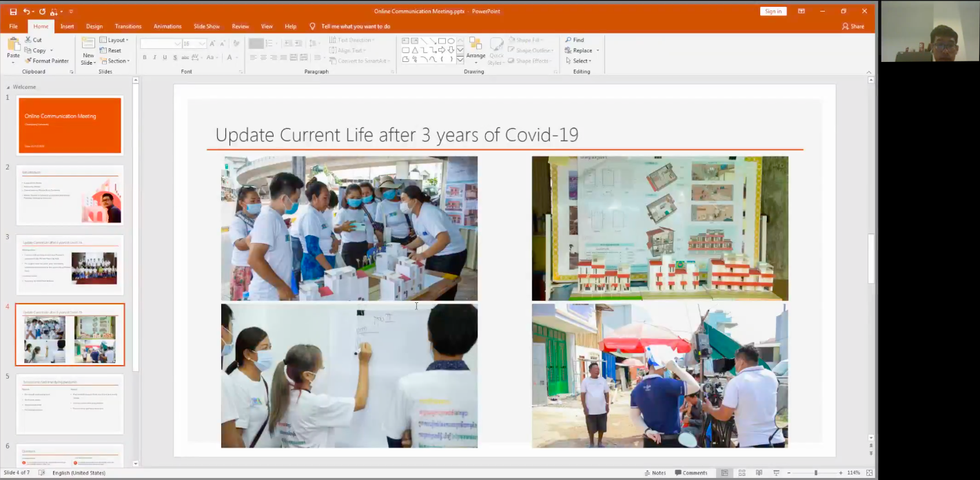The width and height of the screenshot is (980, 480).
Task: Toggle the Notes pane
Action: point(655,473)
